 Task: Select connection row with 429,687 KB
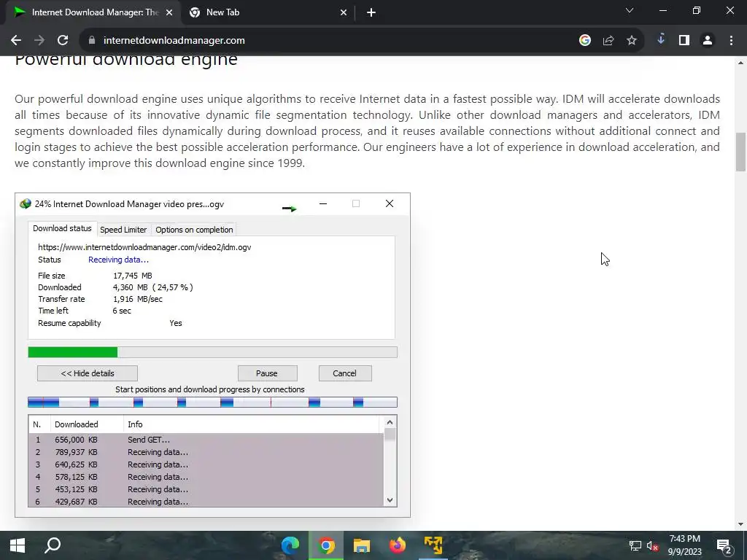206,502
